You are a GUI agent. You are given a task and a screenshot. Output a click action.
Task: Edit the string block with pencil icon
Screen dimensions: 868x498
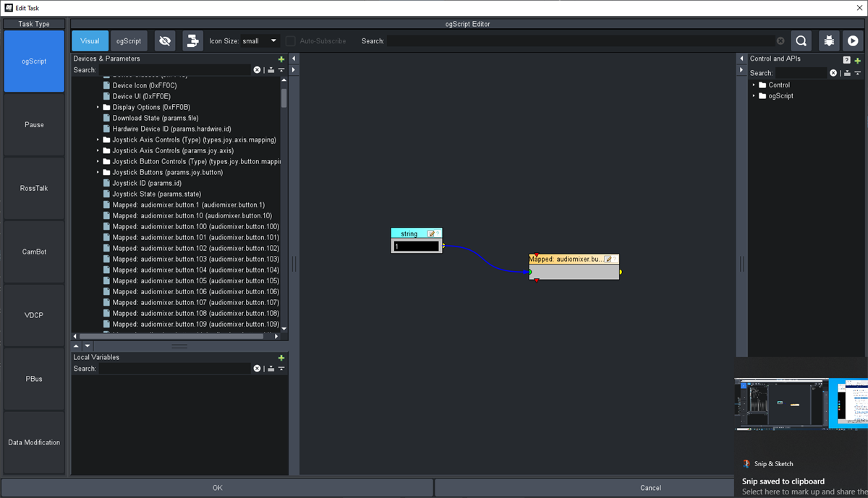tap(431, 233)
